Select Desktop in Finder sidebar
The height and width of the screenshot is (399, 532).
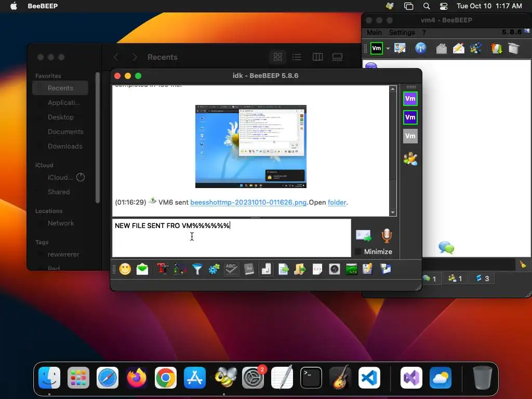60,117
